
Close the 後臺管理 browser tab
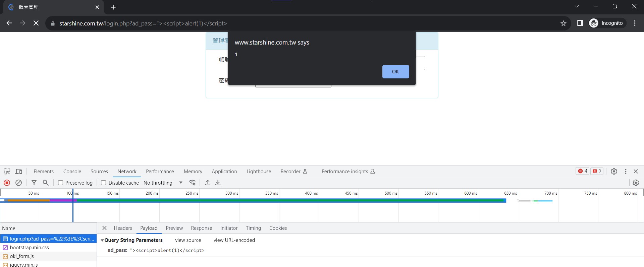tap(97, 7)
